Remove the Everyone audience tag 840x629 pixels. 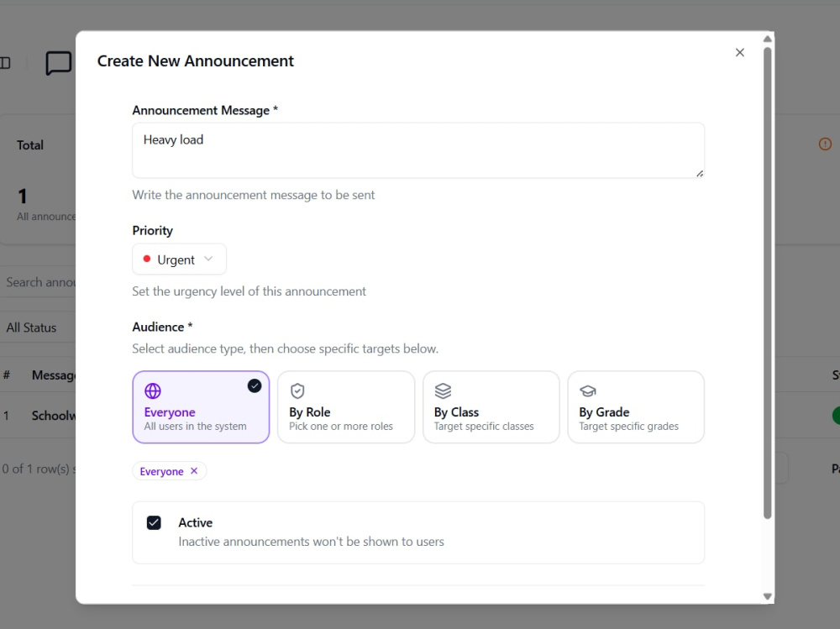pyautogui.click(x=194, y=471)
